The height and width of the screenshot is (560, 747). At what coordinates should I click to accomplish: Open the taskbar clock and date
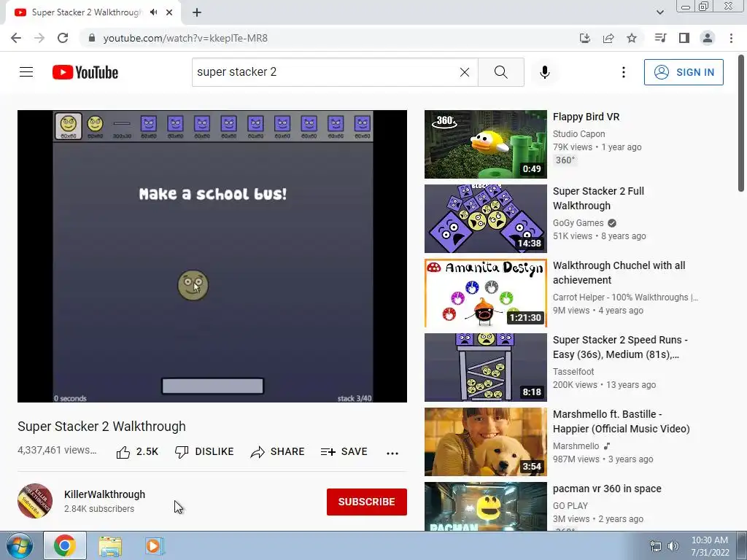(710, 546)
